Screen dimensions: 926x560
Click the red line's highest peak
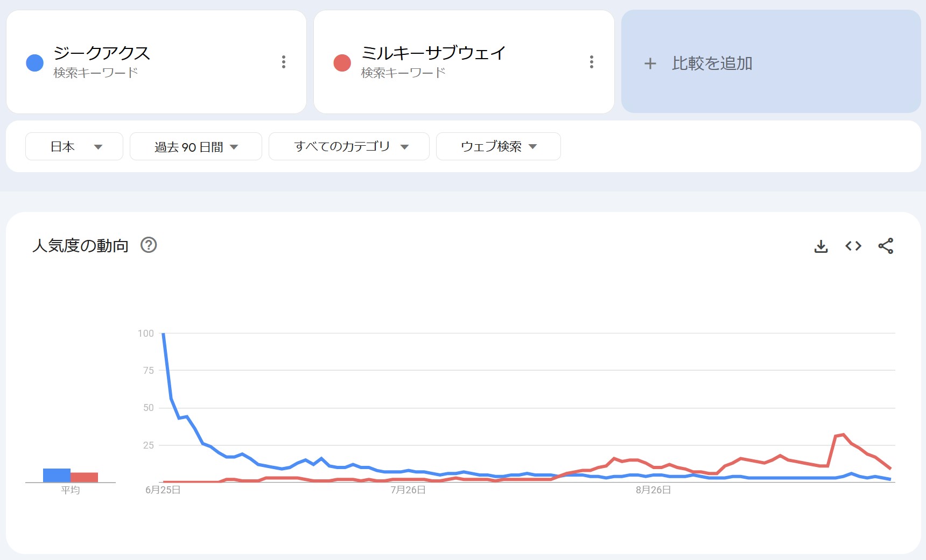pos(843,435)
